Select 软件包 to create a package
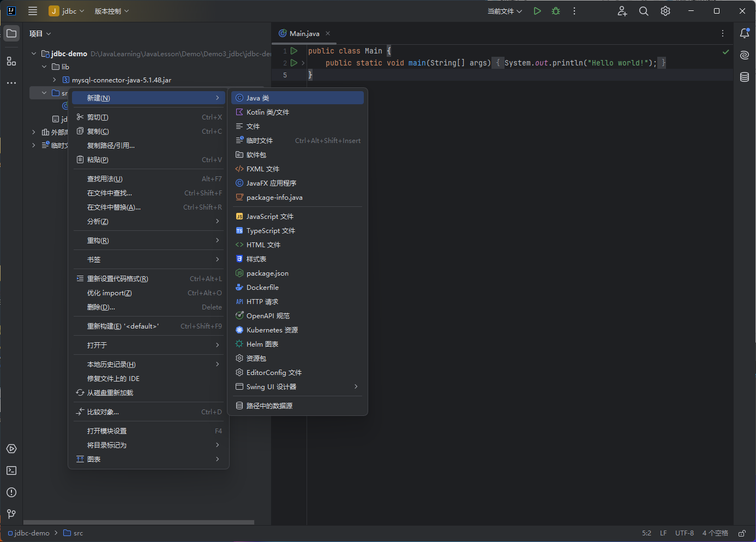This screenshot has height=542, width=756. (x=297, y=154)
